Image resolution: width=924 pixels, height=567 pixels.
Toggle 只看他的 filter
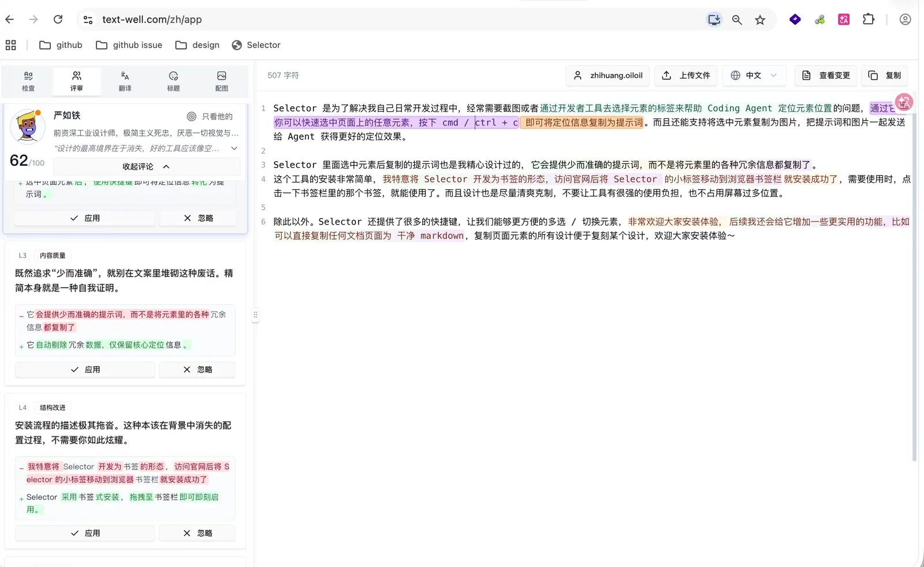pos(210,117)
